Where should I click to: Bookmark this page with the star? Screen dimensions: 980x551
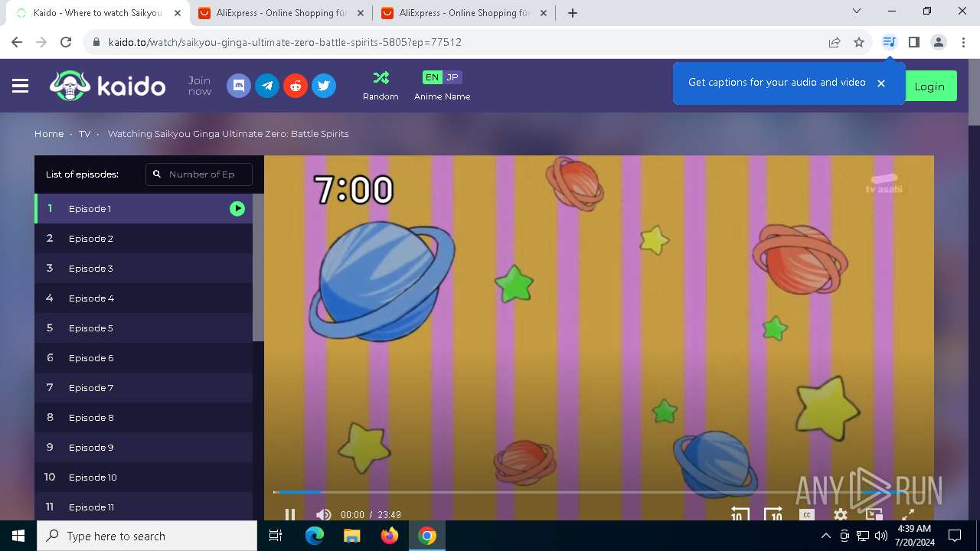[859, 42]
